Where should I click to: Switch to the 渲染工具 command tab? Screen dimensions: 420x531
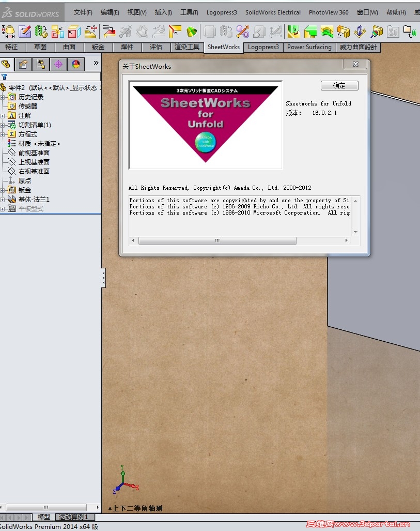pyautogui.click(x=187, y=47)
